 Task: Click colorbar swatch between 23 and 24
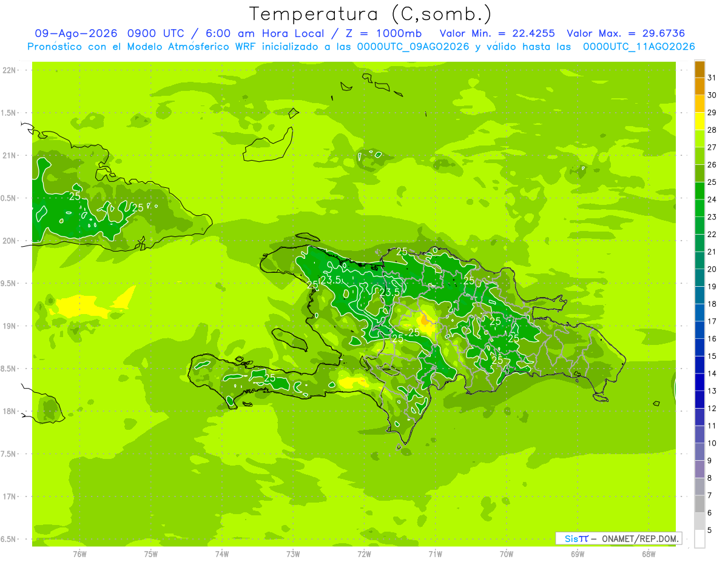699,208
